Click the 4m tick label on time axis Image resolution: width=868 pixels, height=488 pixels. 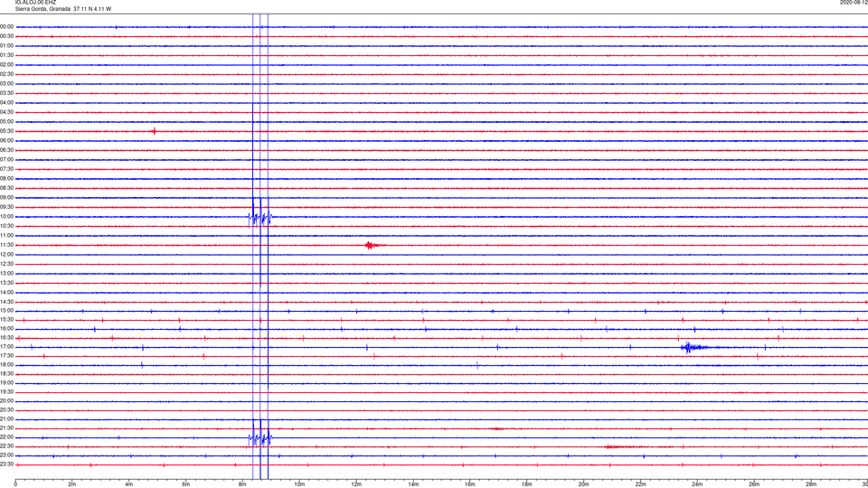pos(129,484)
